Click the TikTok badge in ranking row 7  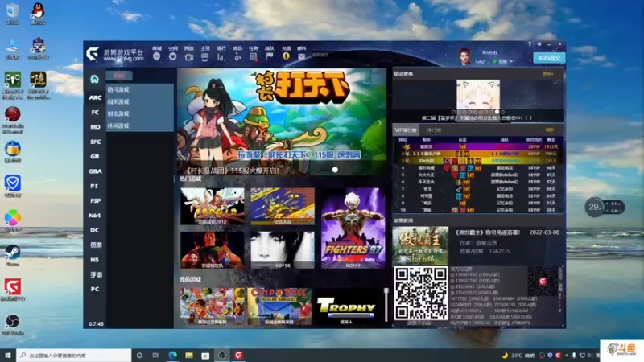(459, 189)
